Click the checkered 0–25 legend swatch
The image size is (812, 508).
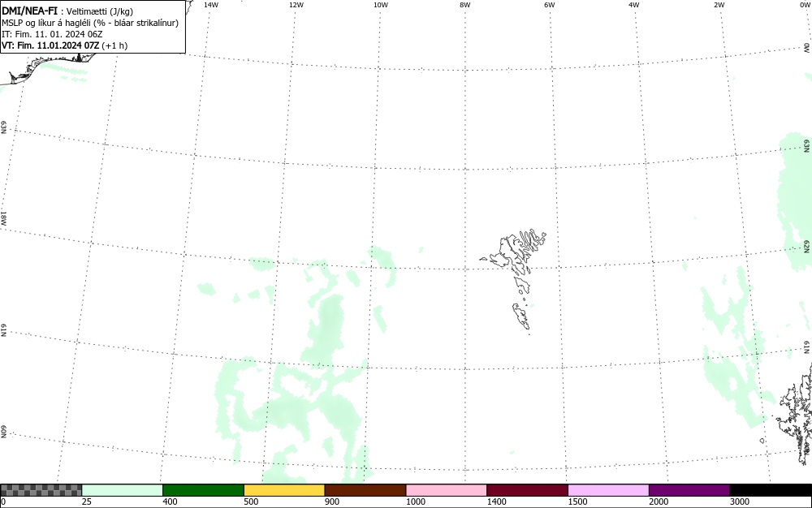tap(41, 490)
